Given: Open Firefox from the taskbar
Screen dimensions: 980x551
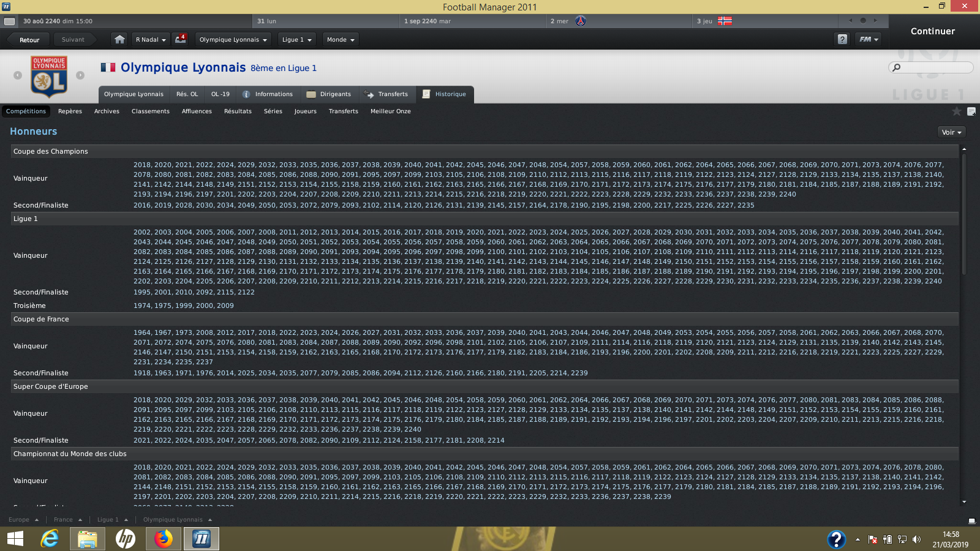Looking at the screenshot, I should (163, 539).
